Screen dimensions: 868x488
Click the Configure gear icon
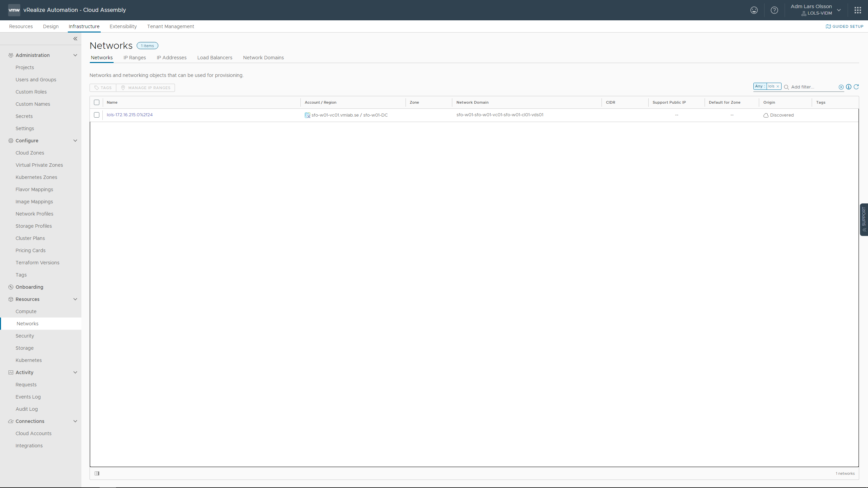11,141
